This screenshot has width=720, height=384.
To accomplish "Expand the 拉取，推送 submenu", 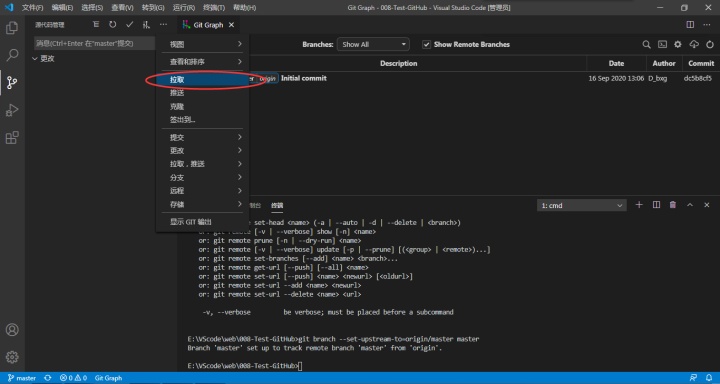I will pos(202,164).
